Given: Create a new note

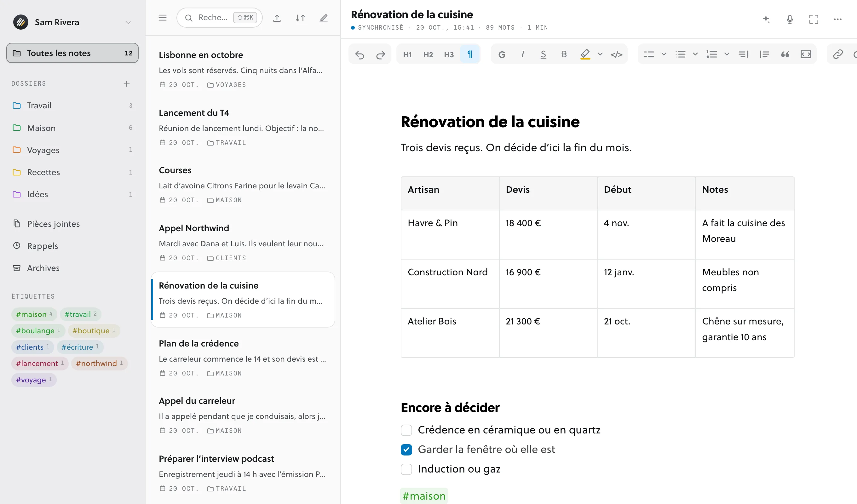Looking at the screenshot, I should 324,18.
